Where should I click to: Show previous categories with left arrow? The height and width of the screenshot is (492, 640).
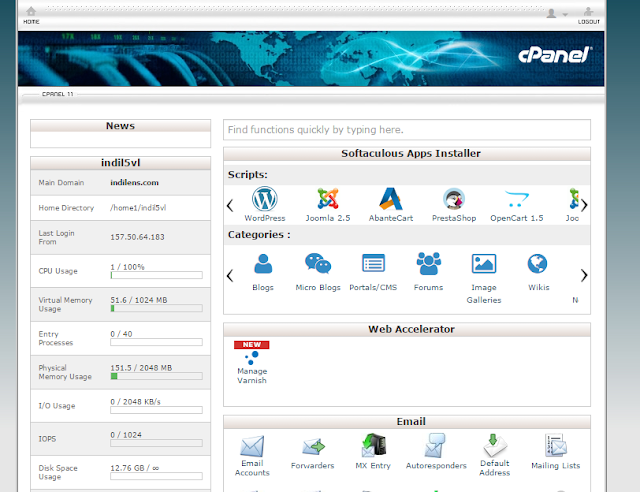tap(230, 275)
